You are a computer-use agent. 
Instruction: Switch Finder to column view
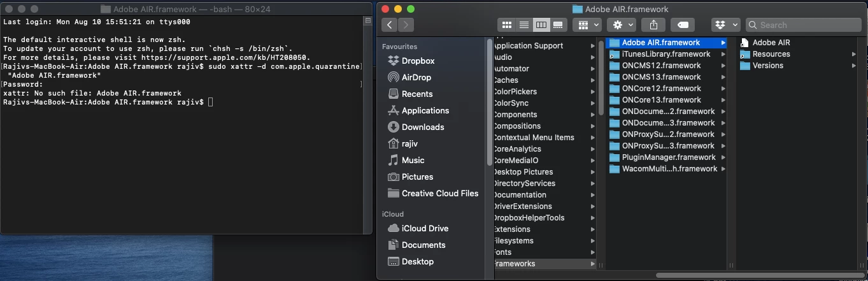tap(541, 25)
